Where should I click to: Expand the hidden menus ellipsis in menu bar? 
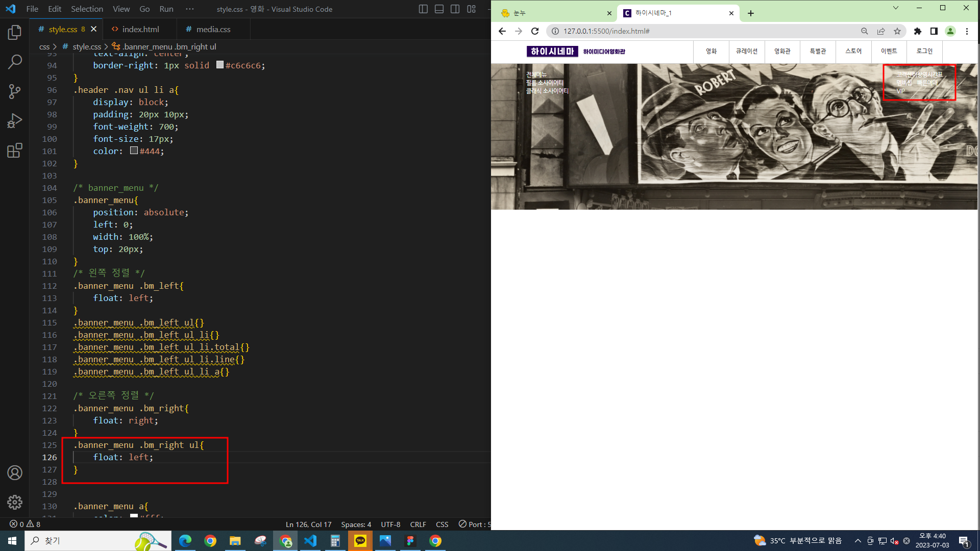pos(190,9)
